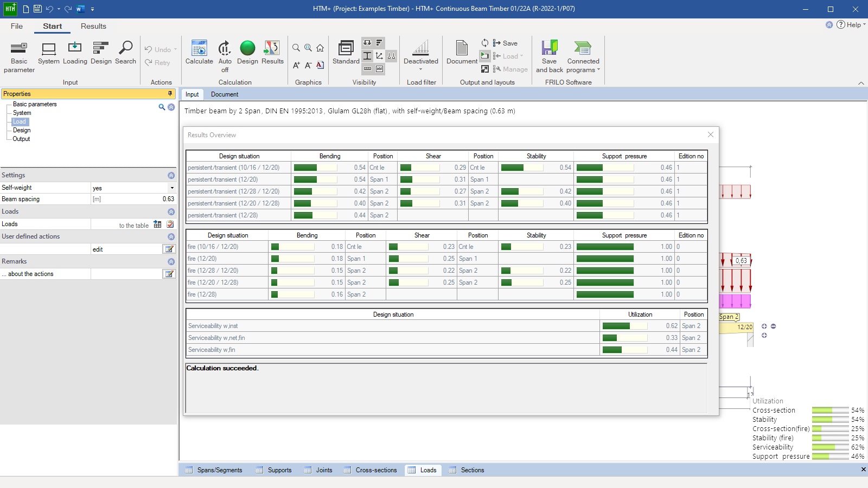The height and width of the screenshot is (488, 868).
Task: Click the refresh output icon
Action: [x=485, y=43]
